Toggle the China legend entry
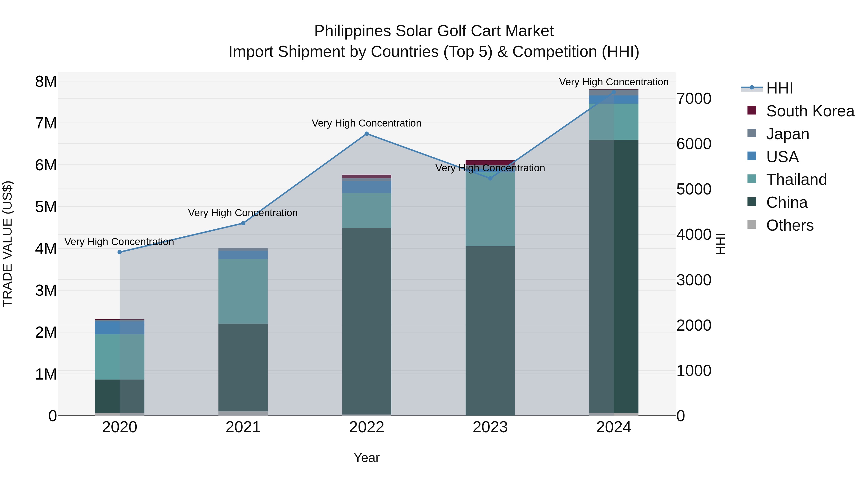Image resolution: width=868 pixels, height=488 pixels. coord(777,202)
